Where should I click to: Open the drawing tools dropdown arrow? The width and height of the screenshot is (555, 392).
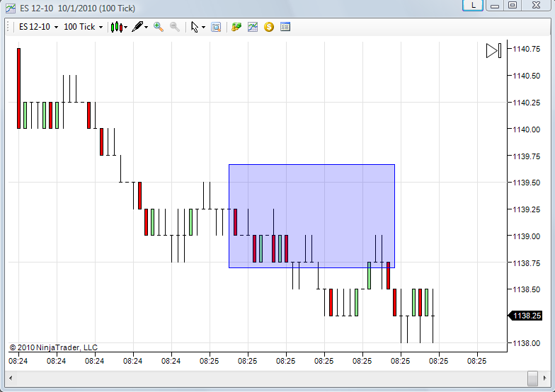pyautogui.click(x=146, y=27)
